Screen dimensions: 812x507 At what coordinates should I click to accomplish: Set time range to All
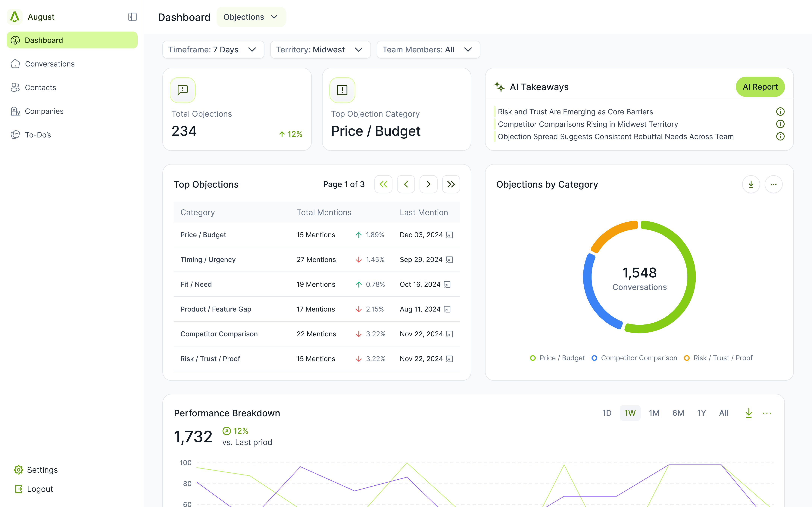click(723, 413)
